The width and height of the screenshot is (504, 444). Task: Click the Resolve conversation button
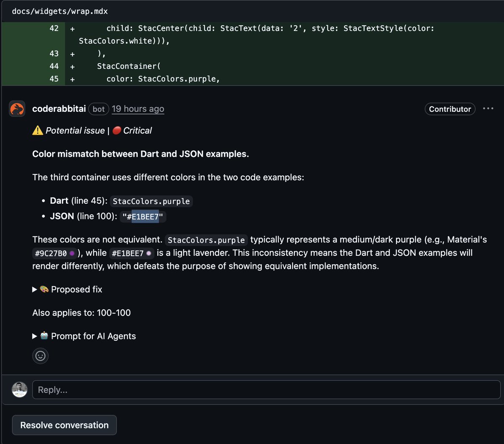[x=64, y=425]
